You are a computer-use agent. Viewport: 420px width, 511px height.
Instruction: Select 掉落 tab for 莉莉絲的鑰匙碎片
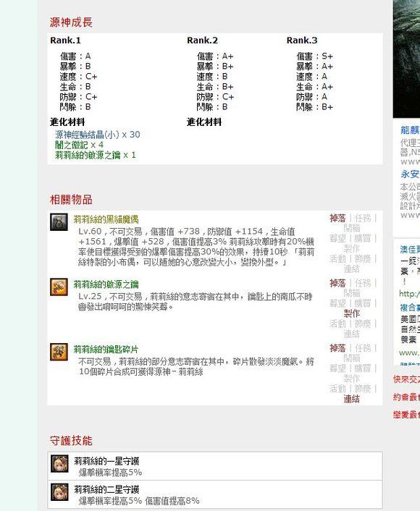tap(337, 347)
